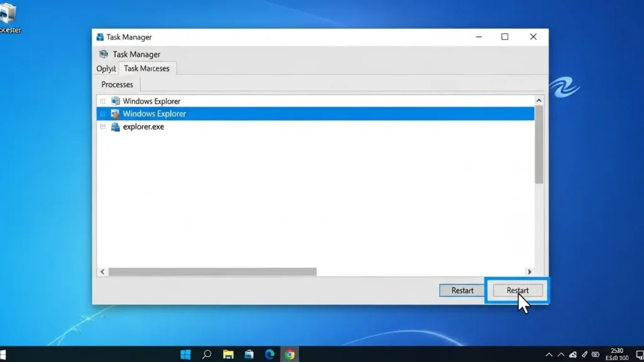Image resolution: width=644 pixels, height=362 pixels.
Task: Click the first Windows Explorer process icon
Action: tap(115, 101)
